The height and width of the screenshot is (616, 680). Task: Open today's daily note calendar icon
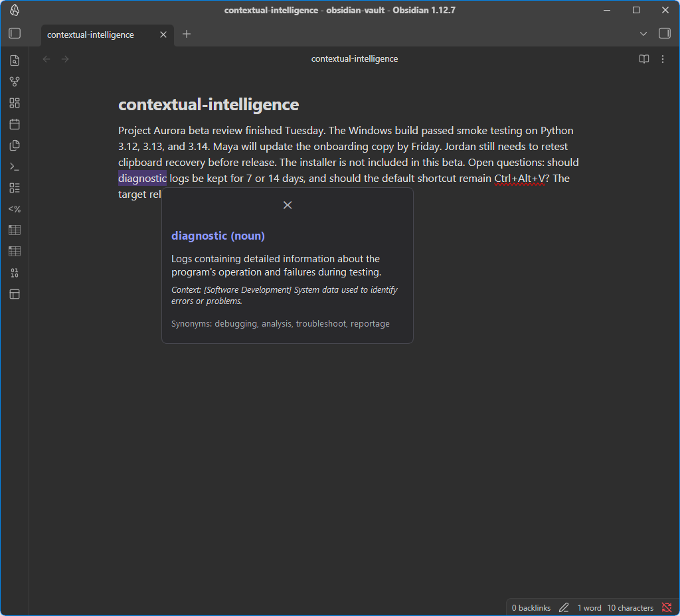click(15, 124)
